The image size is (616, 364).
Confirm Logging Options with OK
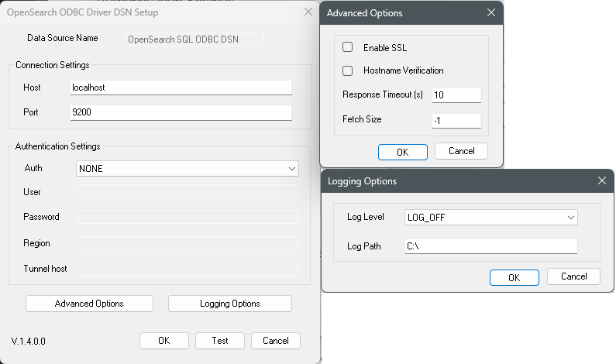(x=514, y=277)
